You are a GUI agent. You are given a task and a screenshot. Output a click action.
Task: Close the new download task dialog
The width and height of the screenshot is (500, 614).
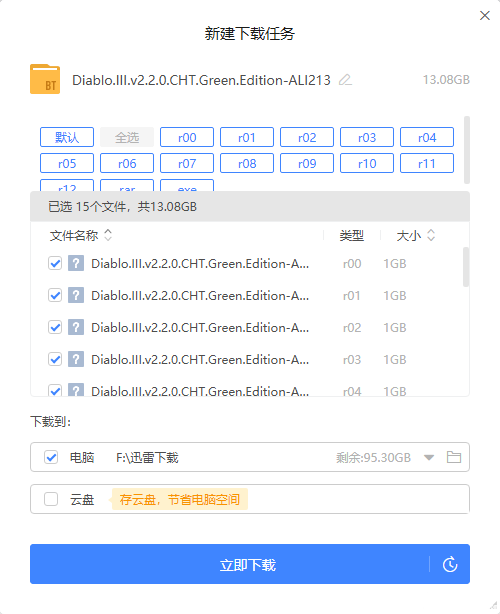pos(485,15)
